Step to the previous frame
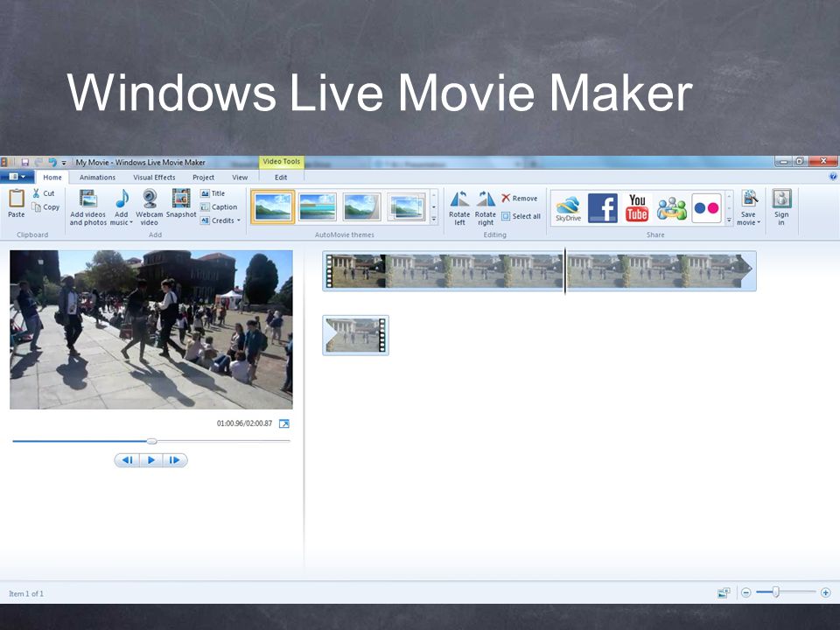Viewport: 840px width, 630px height. 128,460
